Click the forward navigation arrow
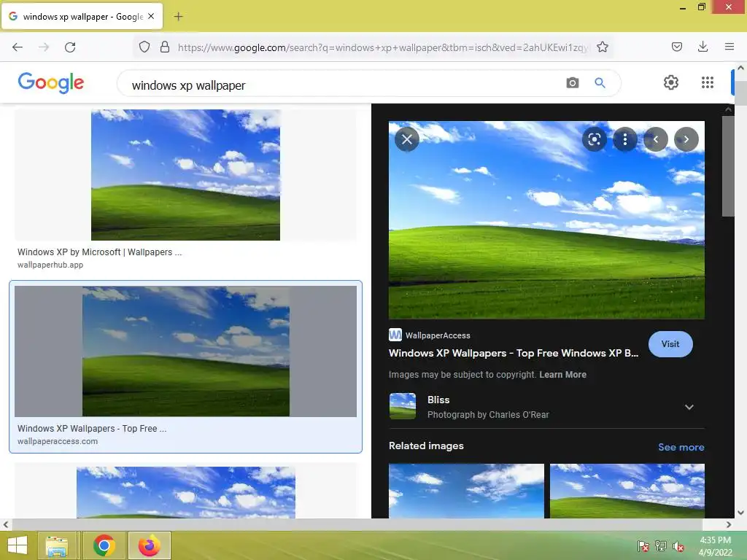This screenshot has width=747, height=560. (x=44, y=47)
